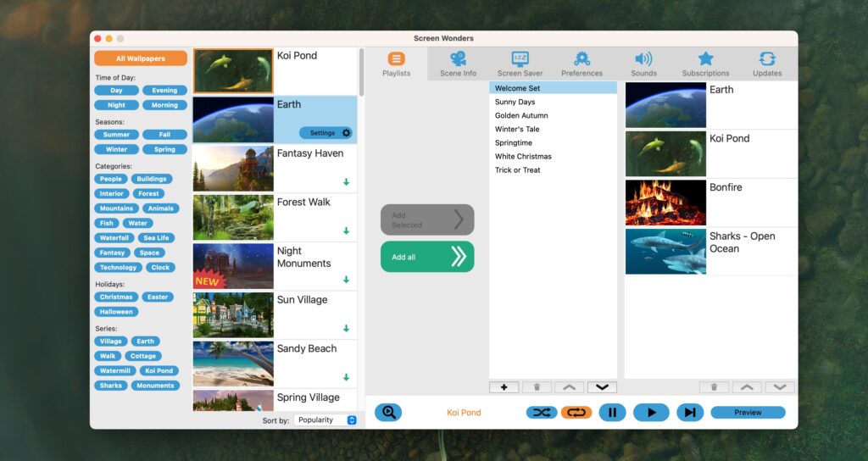Select Trick or Treat playlist
This screenshot has height=461, width=868.
553,169
